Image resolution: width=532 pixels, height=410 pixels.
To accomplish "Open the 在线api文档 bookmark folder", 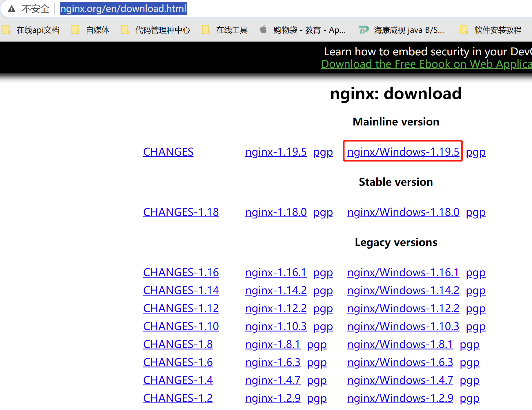I will 31,30.
